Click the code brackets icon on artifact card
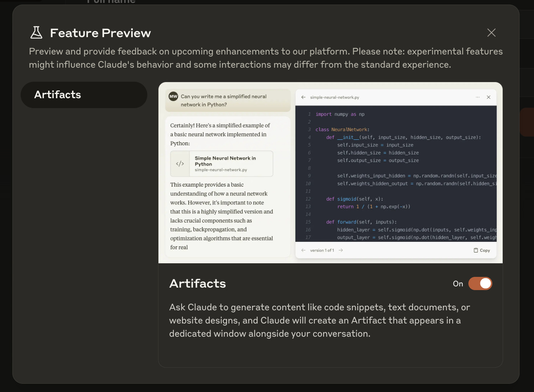The height and width of the screenshot is (392, 534). (x=180, y=164)
